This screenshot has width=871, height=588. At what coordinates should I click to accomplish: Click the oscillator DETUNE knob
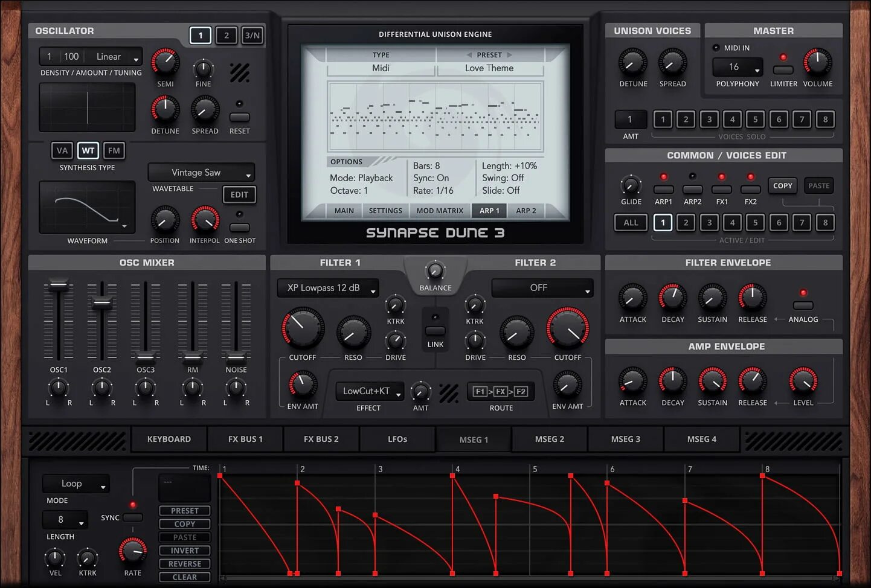coord(165,109)
